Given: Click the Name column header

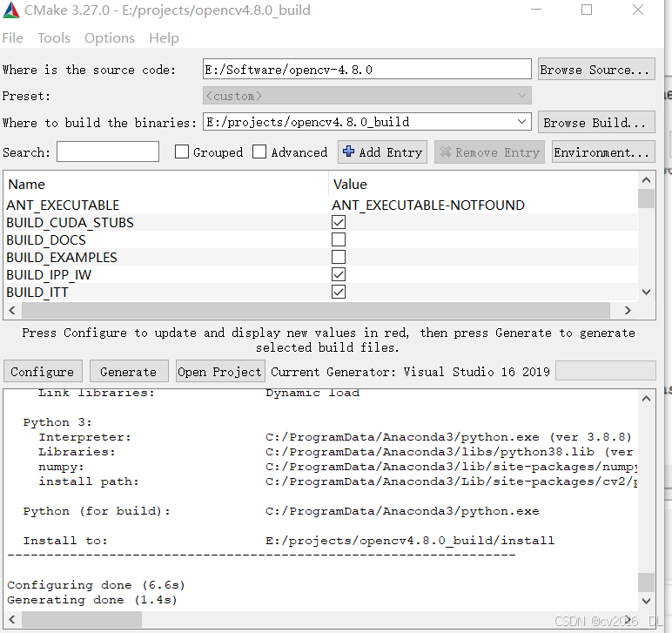Looking at the screenshot, I should click(27, 185).
